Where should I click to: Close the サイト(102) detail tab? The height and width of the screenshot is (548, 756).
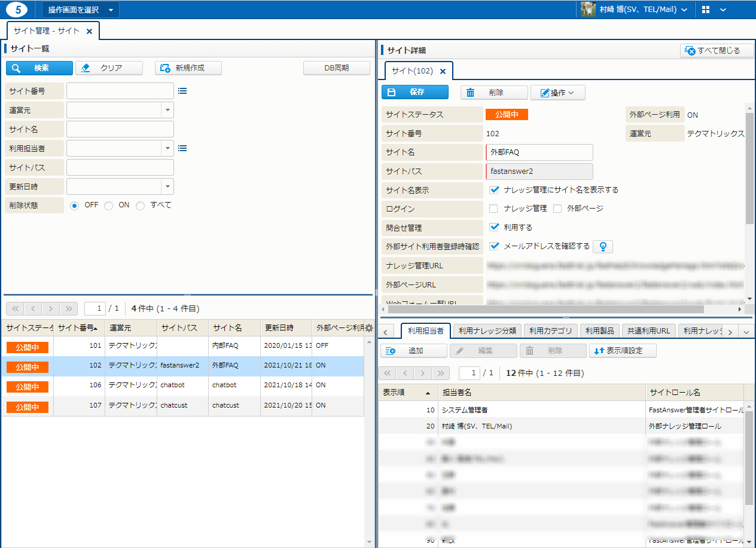click(x=443, y=71)
